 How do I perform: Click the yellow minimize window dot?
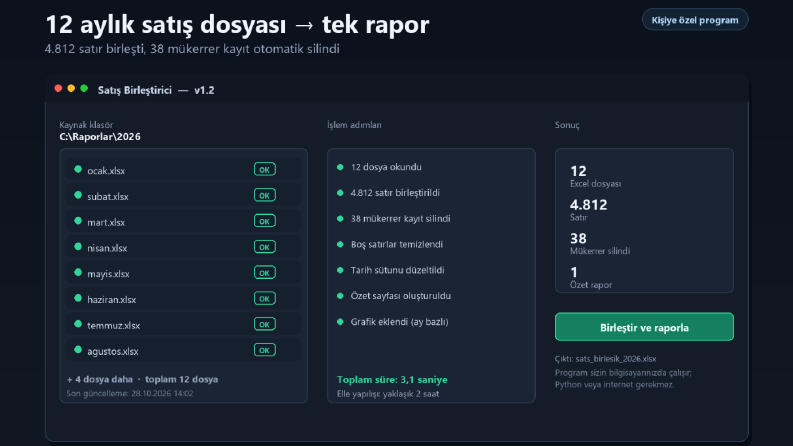pyautogui.click(x=71, y=88)
